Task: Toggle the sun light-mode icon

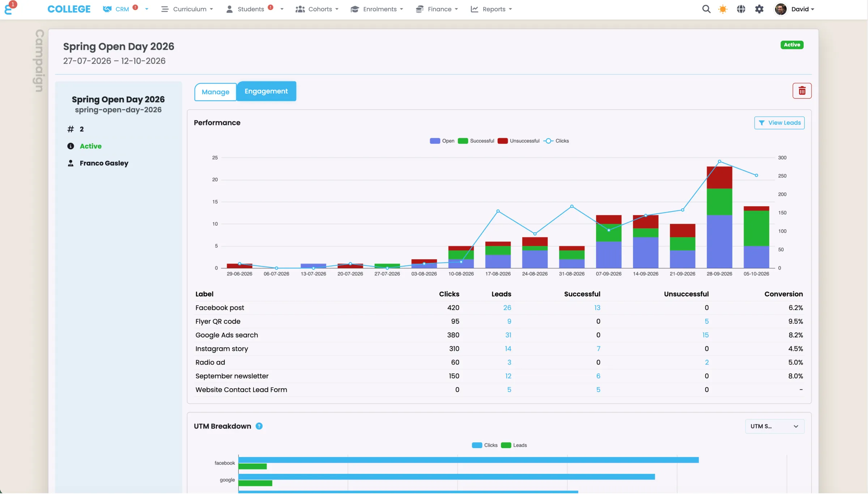Action: pyautogui.click(x=723, y=9)
